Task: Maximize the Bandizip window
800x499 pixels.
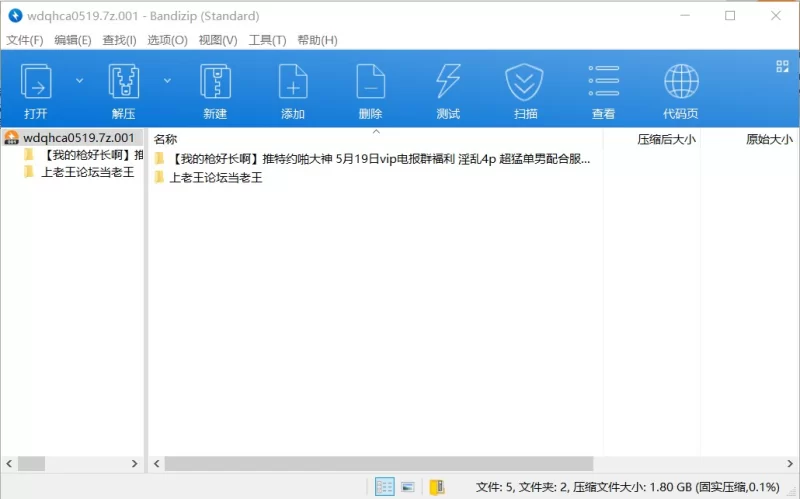Action: (730, 16)
